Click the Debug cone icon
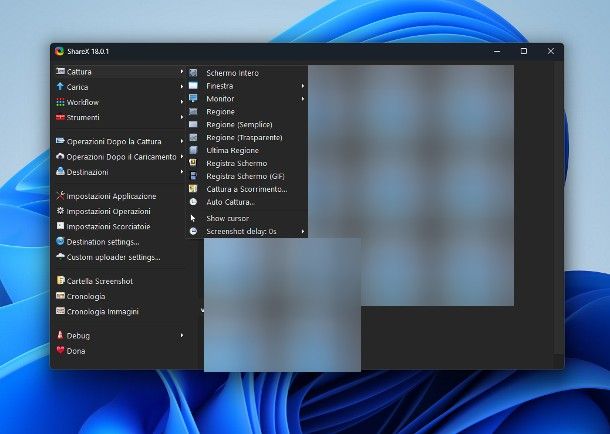 [x=60, y=335]
